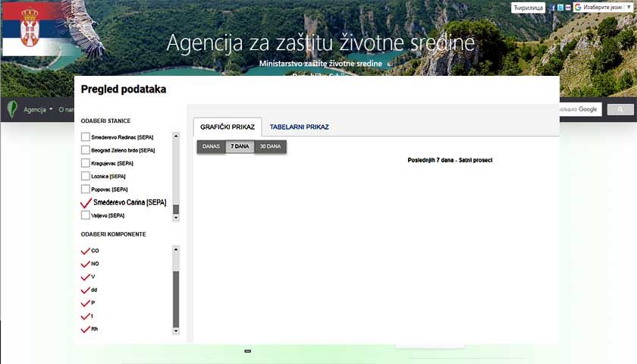This screenshot has height=364, width=637.
Task: Click the Poslednjih 7 dana - Satni proseci title
Action: click(450, 160)
